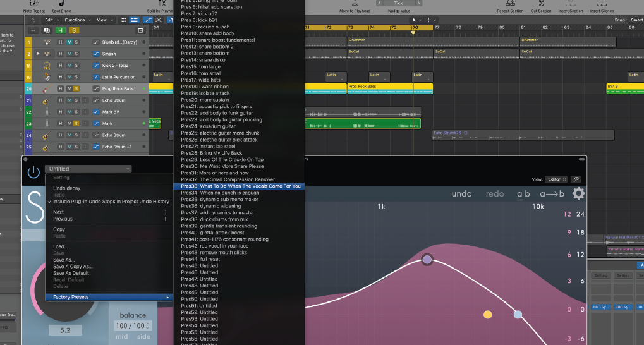644x345 pixels.
Task: Click the Kick 2 - Ibiza drum icon
Action: pyautogui.click(x=47, y=66)
